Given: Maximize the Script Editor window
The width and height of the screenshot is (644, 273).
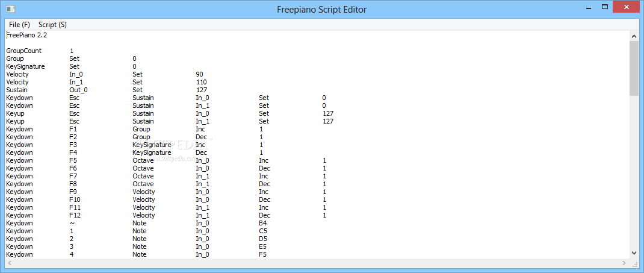Looking at the screenshot, I should [x=604, y=7].
